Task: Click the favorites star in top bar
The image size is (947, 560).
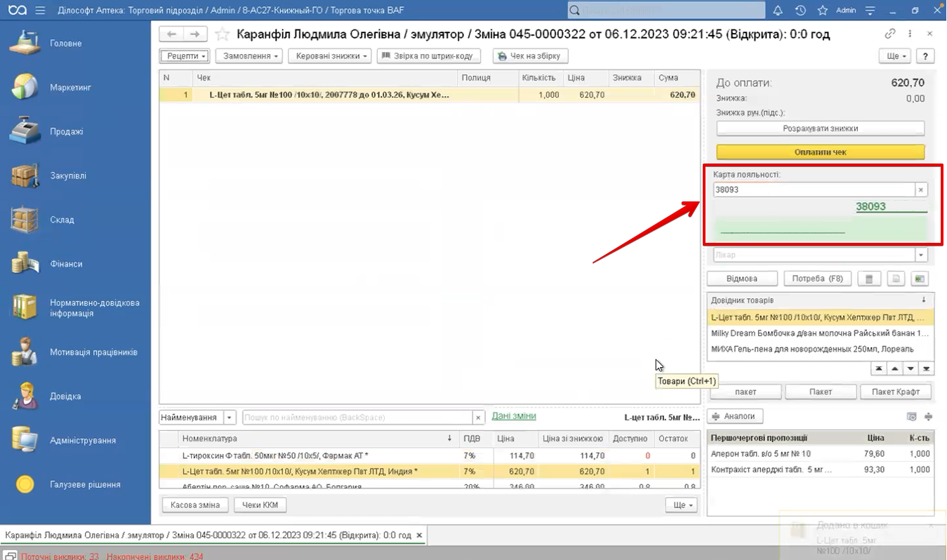Action: click(822, 11)
